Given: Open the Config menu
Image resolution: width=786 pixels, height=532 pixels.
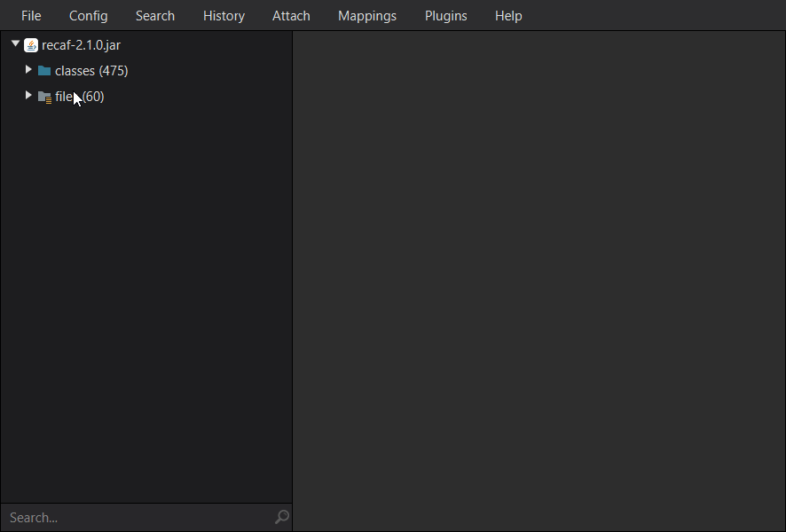Looking at the screenshot, I should click(x=88, y=15).
